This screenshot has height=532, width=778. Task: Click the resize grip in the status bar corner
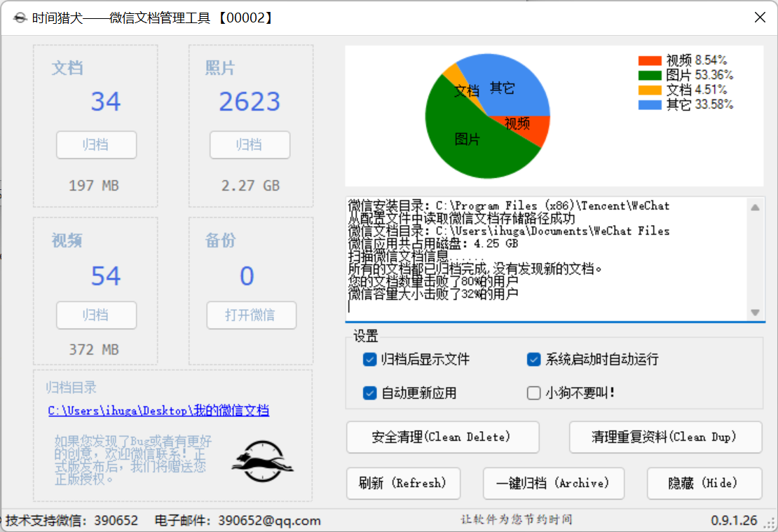click(770, 523)
